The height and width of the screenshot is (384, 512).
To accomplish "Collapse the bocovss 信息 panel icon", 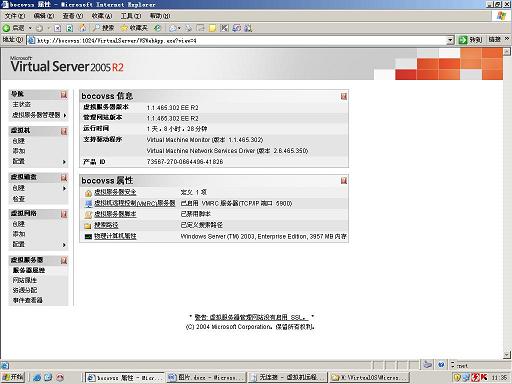I will coord(344,96).
